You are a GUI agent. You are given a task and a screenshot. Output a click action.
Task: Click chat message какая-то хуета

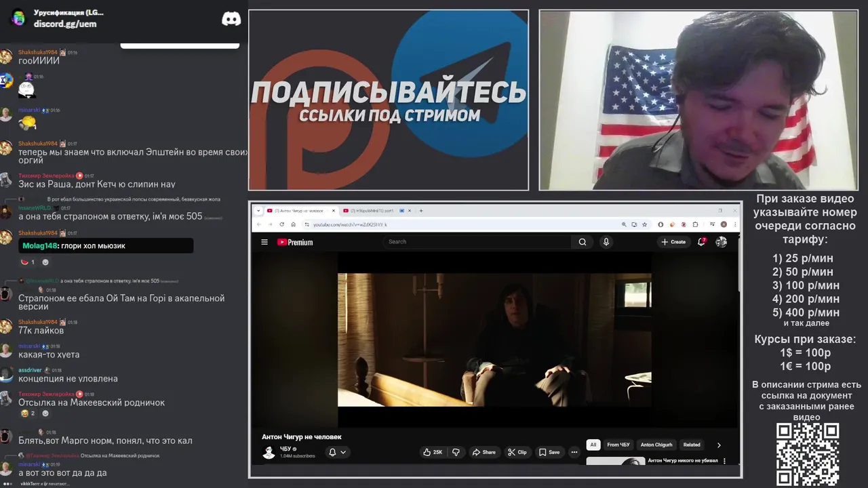[x=49, y=354]
